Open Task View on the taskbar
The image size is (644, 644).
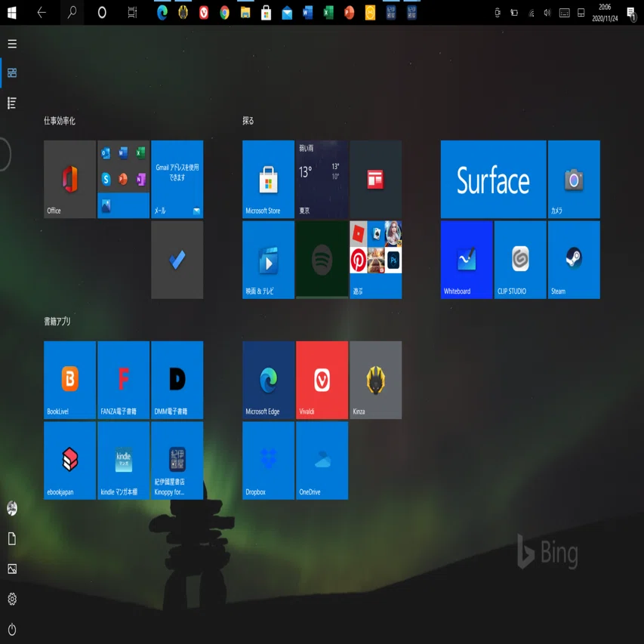pos(132,13)
